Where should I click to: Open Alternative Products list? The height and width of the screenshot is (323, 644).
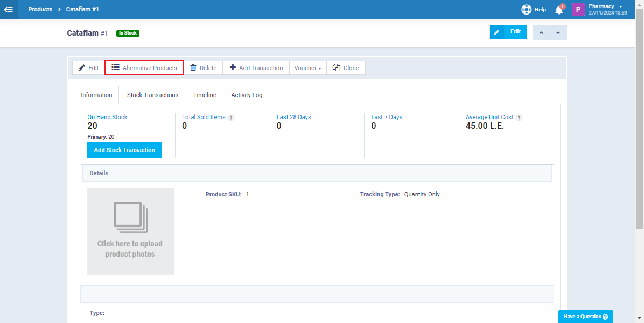coord(144,68)
